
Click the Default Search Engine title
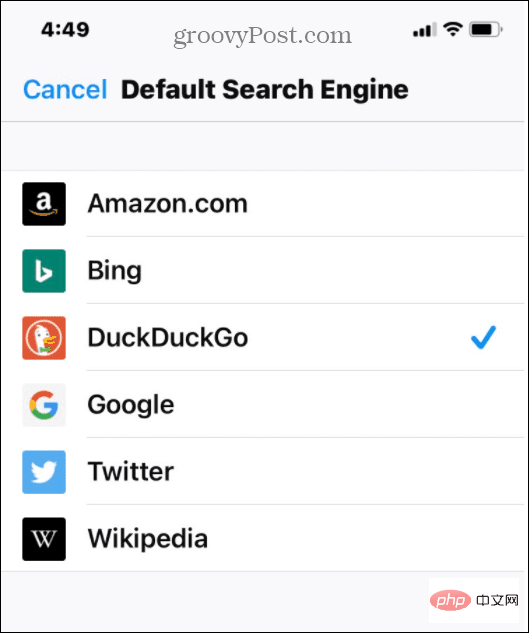point(265,90)
